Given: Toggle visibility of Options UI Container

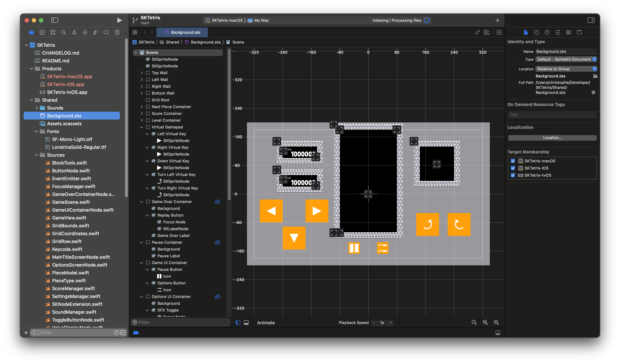Looking at the screenshot, I should [x=217, y=296].
